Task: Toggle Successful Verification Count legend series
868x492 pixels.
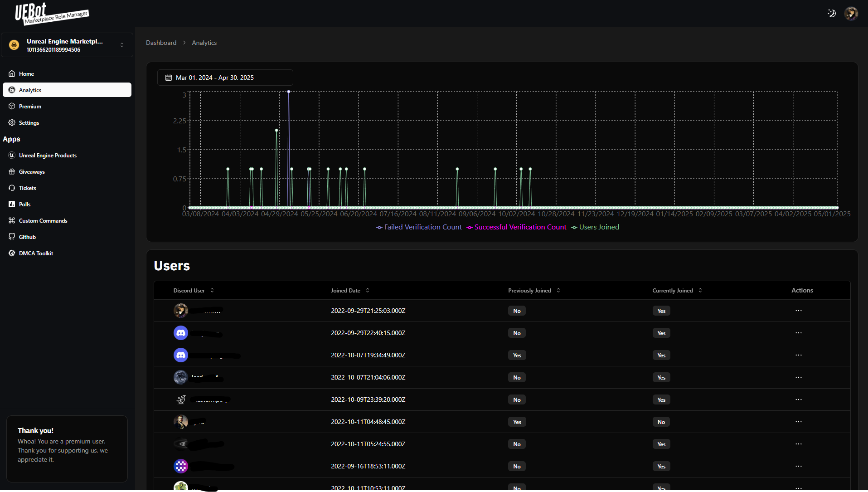Action: (517, 227)
